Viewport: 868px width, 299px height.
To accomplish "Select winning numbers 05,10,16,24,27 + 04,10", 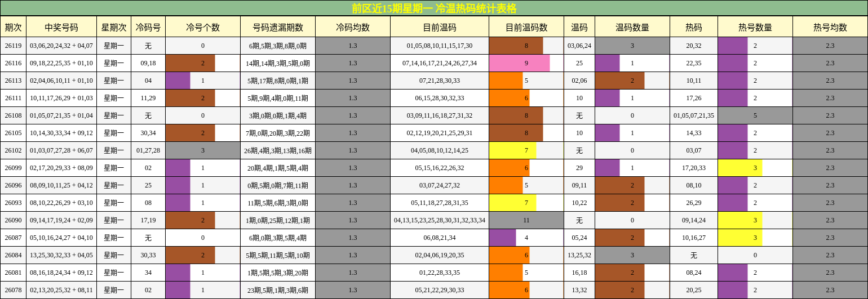I will point(61,238).
